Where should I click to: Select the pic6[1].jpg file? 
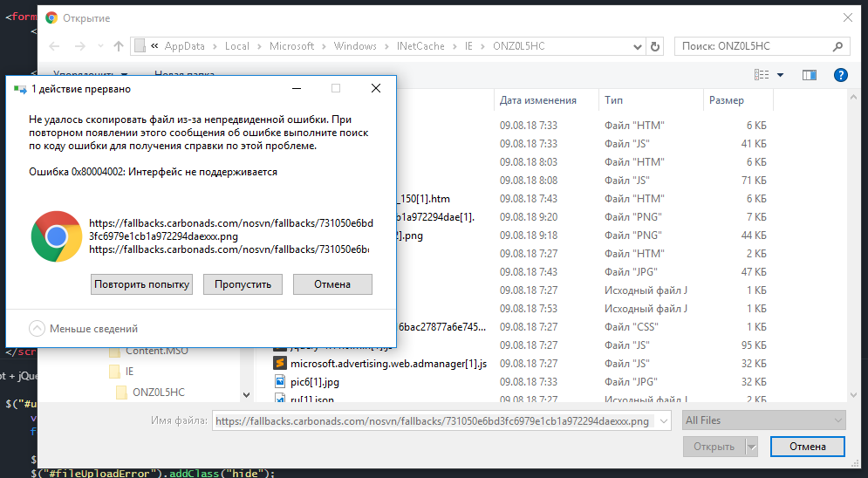[313, 381]
